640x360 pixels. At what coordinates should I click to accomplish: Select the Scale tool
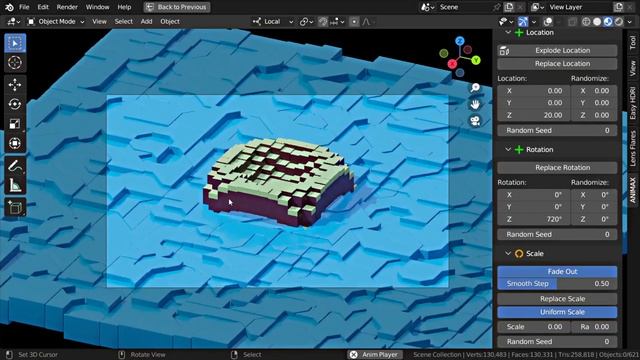(15, 124)
